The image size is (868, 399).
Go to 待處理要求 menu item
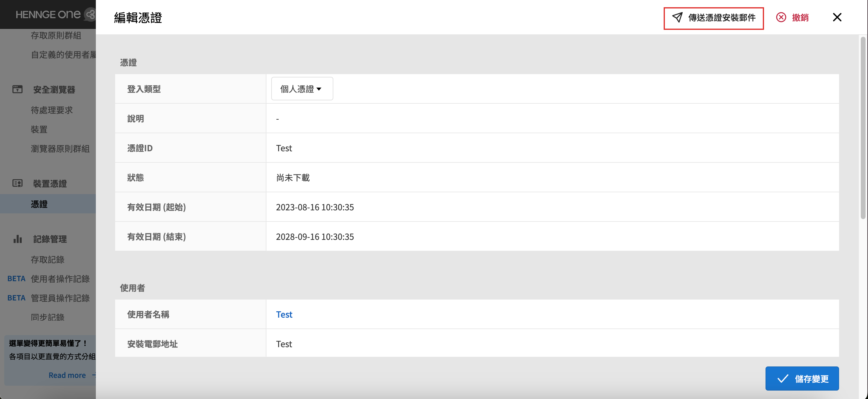click(x=52, y=110)
